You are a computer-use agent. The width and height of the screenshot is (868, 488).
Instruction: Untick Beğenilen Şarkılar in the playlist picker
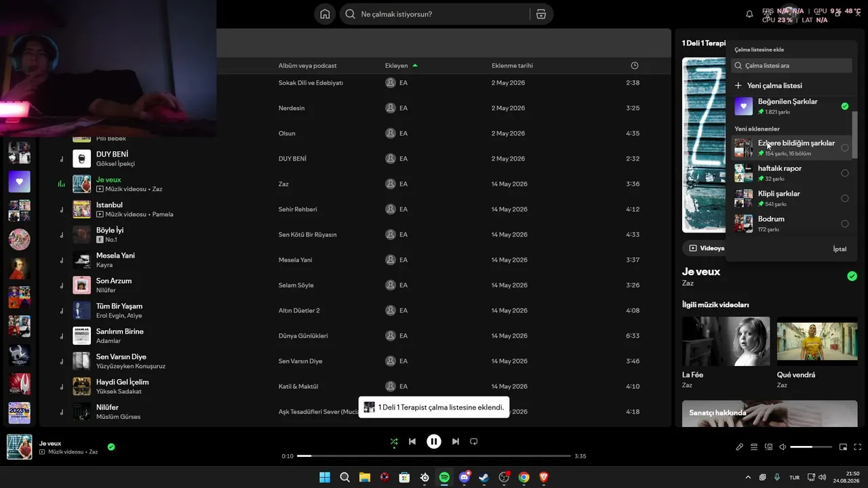point(845,106)
